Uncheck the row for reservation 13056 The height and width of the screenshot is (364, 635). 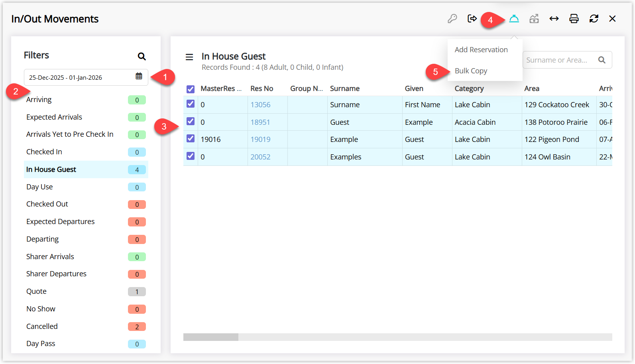tap(191, 104)
